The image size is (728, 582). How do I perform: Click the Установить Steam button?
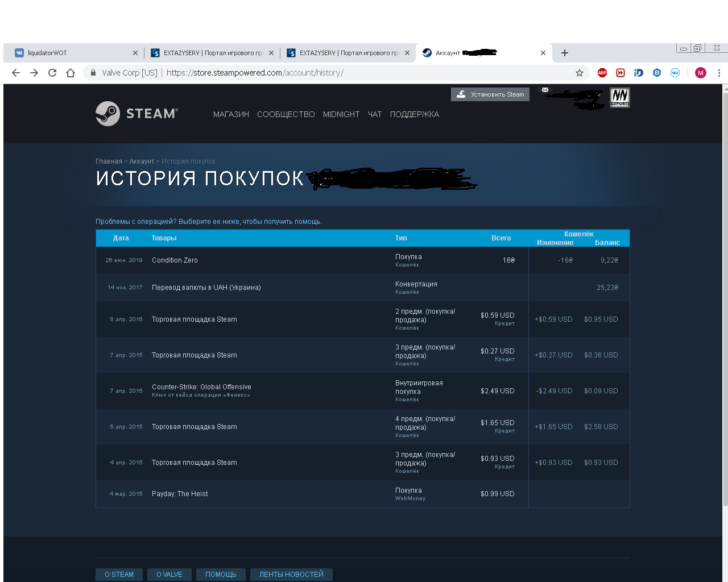[x=490, y=94]
